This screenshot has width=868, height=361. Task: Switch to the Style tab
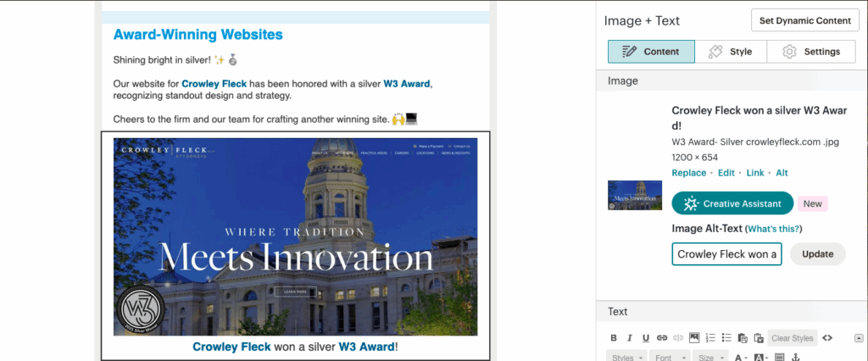pos(731,52)
